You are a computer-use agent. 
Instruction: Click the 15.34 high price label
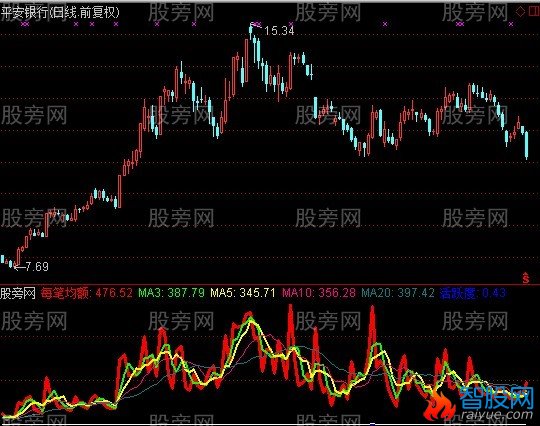pyautogui.click(x=279, y=31)
